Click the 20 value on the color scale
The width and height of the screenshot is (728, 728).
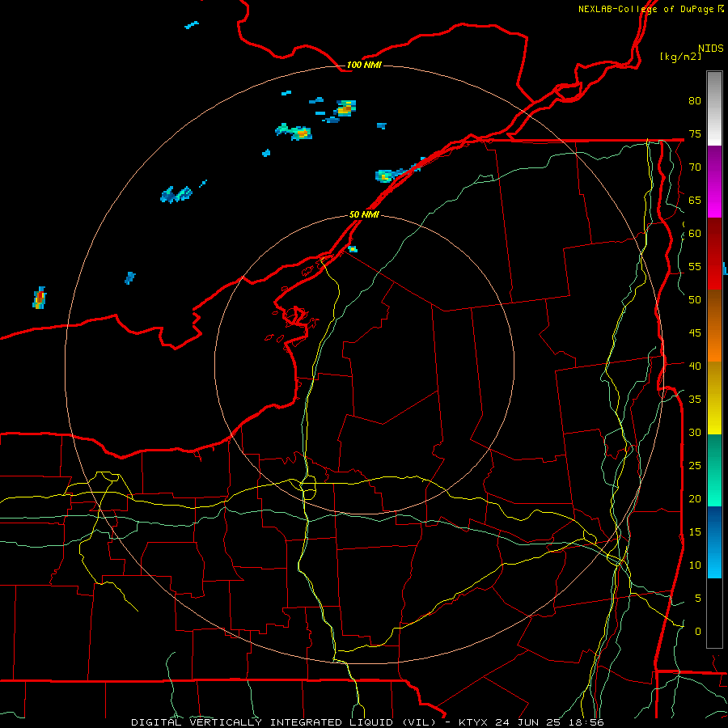click(695, 498)
